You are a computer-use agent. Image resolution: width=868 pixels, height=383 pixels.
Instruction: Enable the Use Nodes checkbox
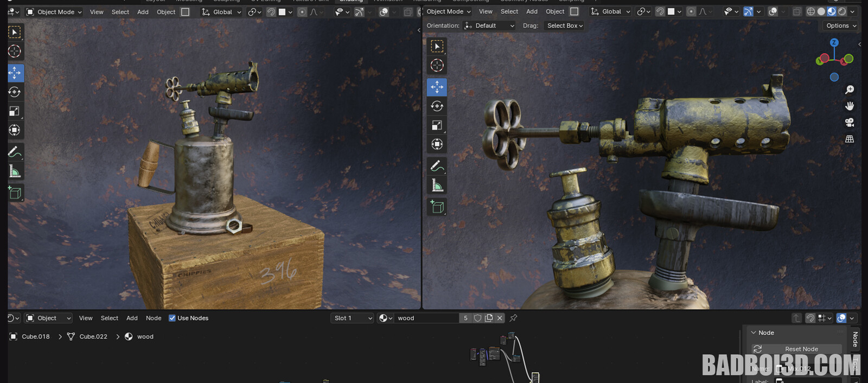(172, 318)
